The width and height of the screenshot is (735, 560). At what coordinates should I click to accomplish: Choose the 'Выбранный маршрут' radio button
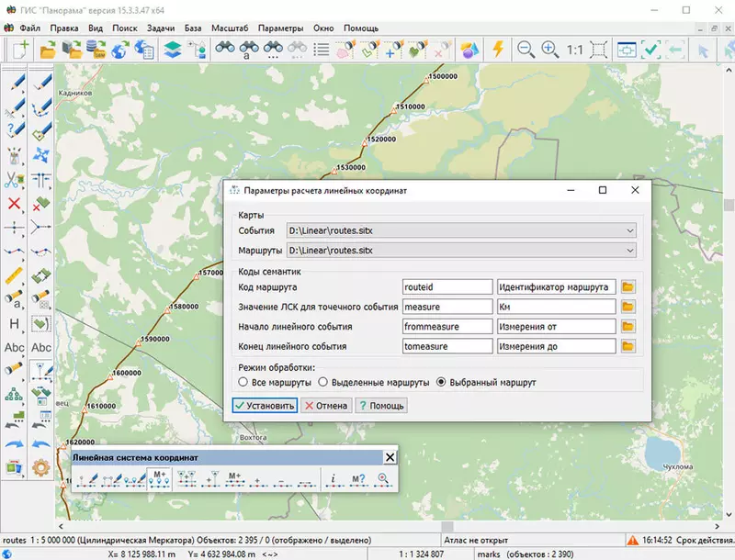coord(441,382)
